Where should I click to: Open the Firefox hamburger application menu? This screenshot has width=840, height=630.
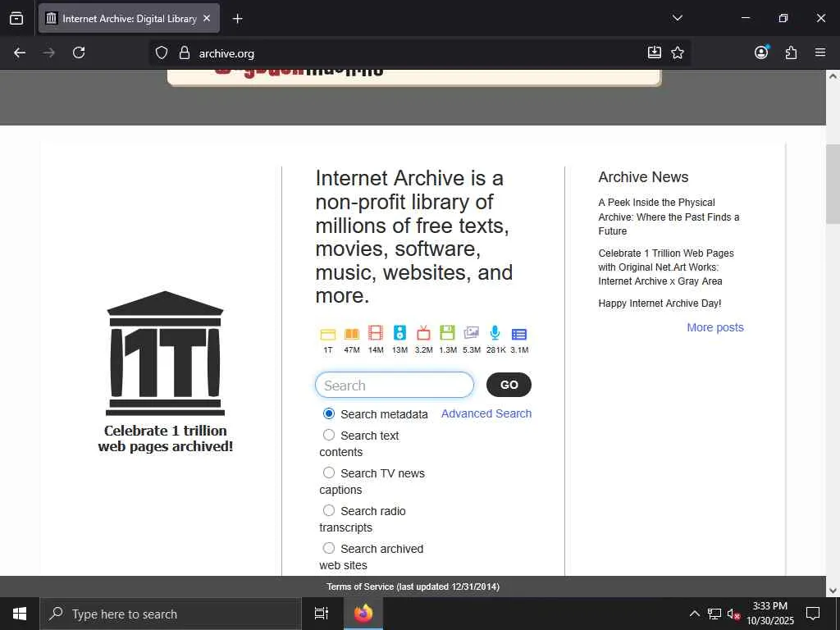(820, 52)
